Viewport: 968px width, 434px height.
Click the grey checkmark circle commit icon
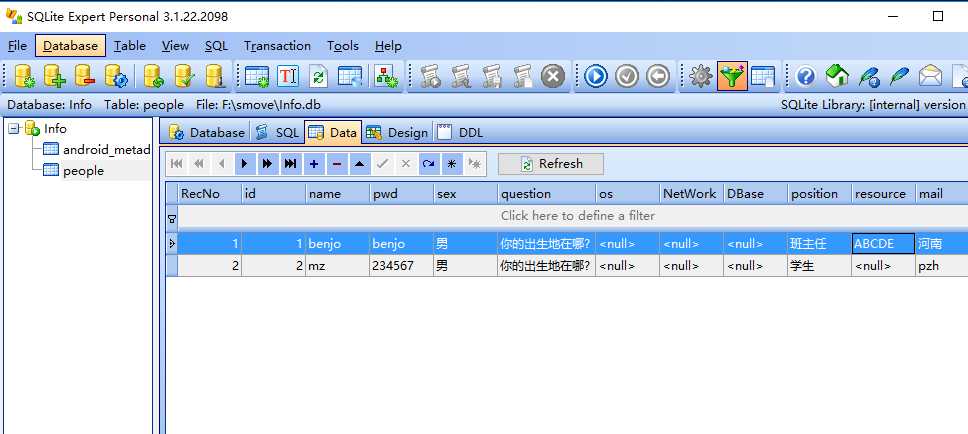(627, 77)
